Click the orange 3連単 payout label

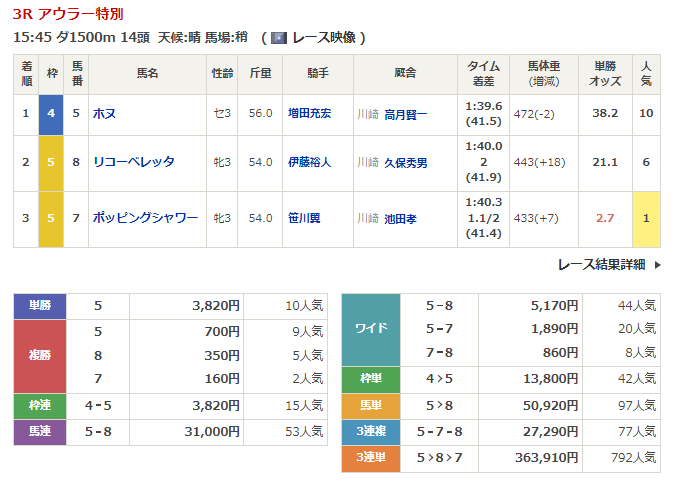click(370, 456)
